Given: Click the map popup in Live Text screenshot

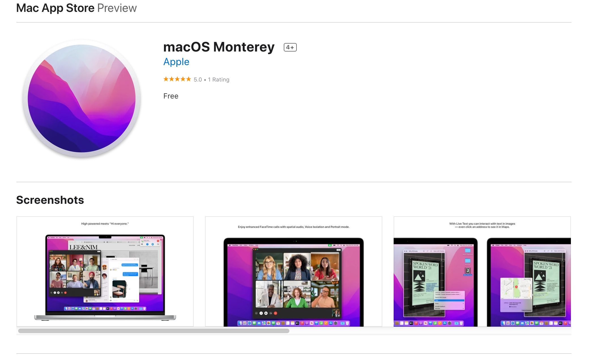Looking at the screenshot, I should [516, 294].
